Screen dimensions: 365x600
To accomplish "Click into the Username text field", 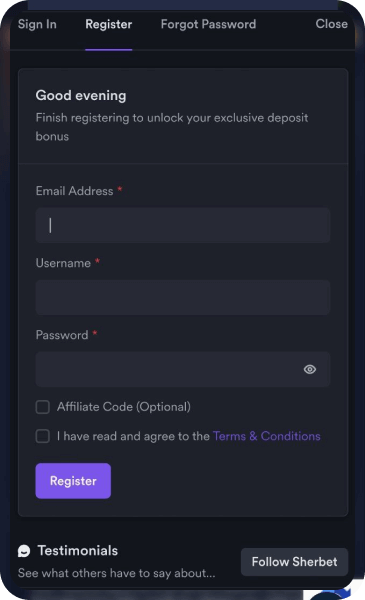I will click(183, 297).
